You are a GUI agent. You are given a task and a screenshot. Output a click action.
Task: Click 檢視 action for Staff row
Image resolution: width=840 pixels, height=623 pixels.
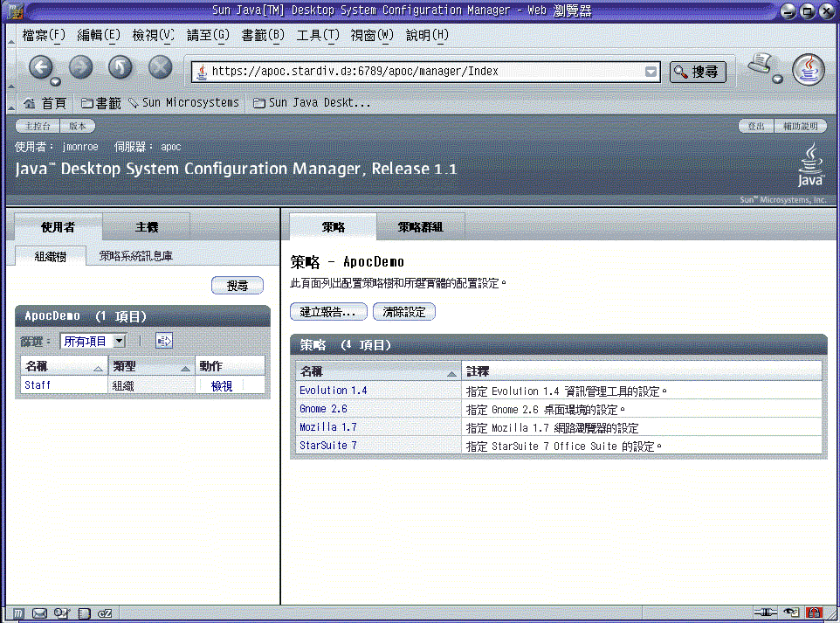(221, 385)
